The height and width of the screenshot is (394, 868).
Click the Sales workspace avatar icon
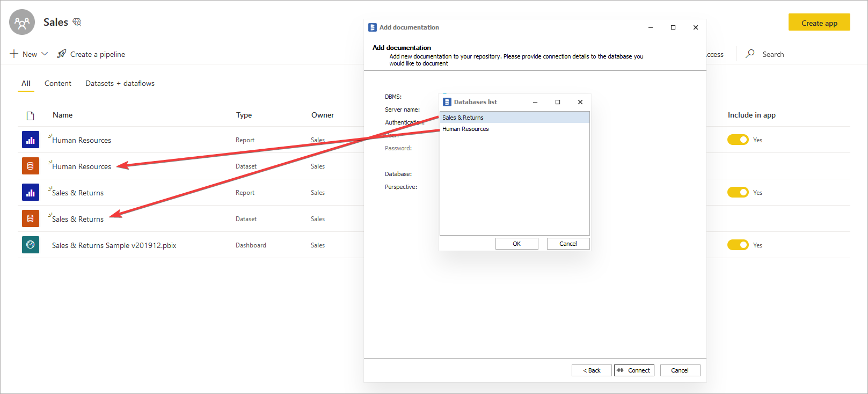pos(22,23)
